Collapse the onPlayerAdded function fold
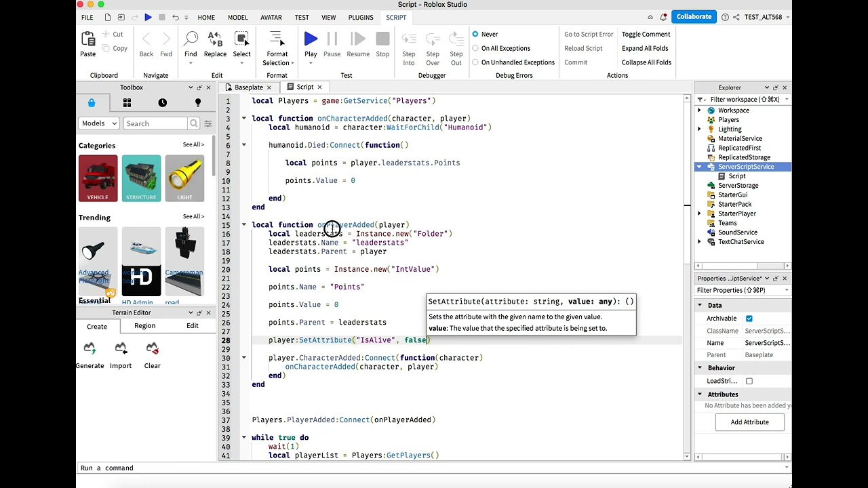 pyautogui.click(x=244, y=225)
